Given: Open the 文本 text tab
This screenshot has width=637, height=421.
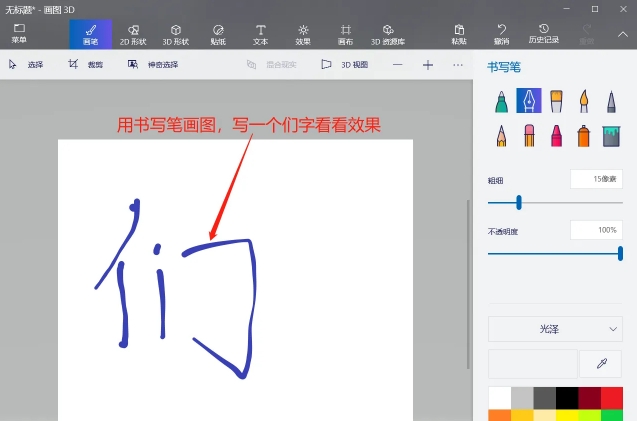Looking at the screenshot, I should point(260,35).
